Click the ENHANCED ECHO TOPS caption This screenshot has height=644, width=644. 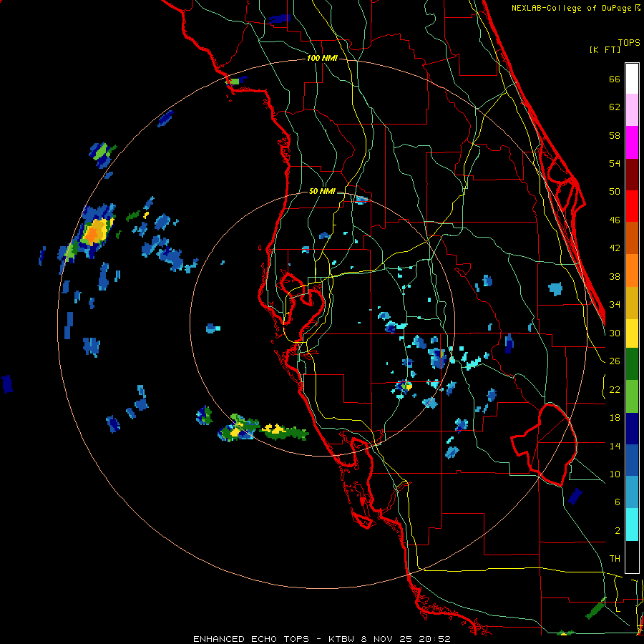[x=251, y=639]
